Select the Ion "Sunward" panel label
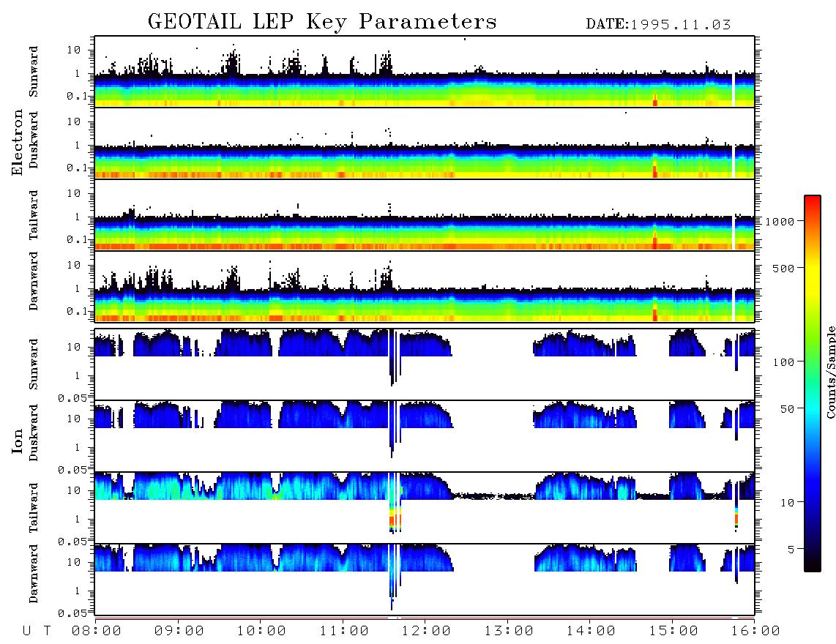The image size is (836, 644). point(34,364)
